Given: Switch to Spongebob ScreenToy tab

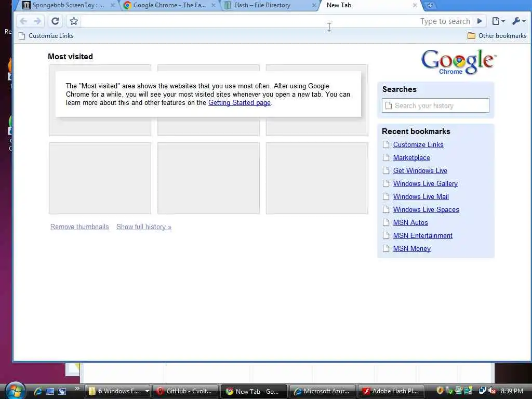Looking at the screenshot, I should 68,5.
